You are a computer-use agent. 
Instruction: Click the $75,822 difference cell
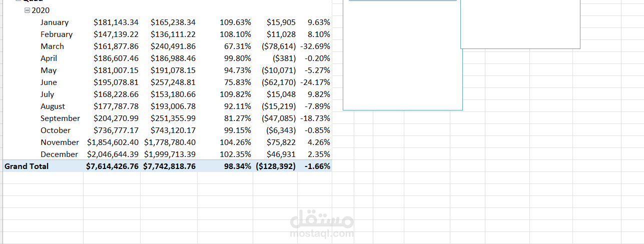click(281, 142)
